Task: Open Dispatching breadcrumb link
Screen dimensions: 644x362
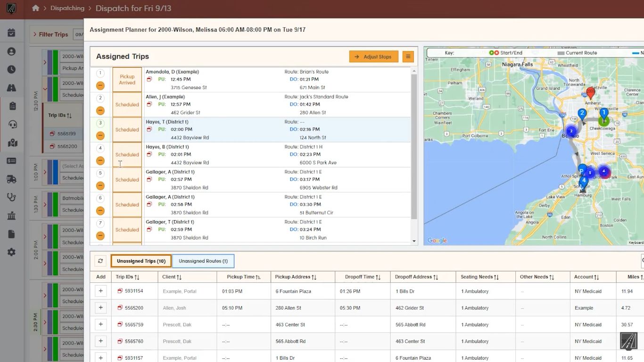Action: click(67, 8)
